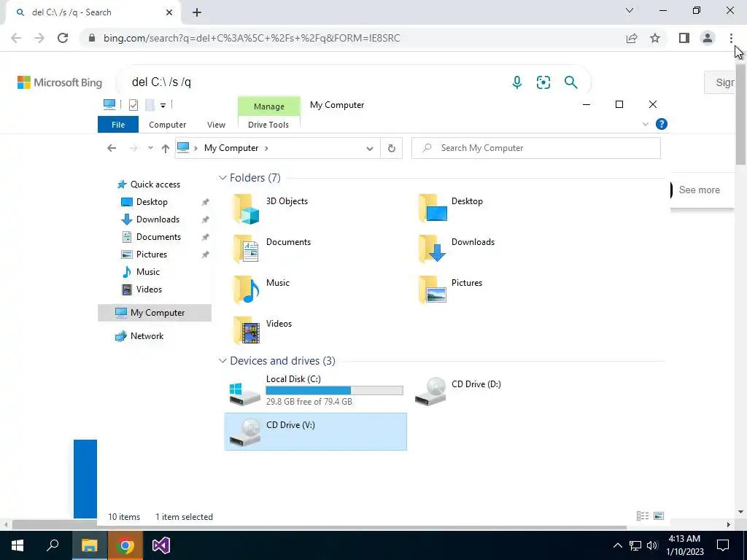
Task: Customize Quick Access Toolbar dropdown
Action: [x=163, y=105]
